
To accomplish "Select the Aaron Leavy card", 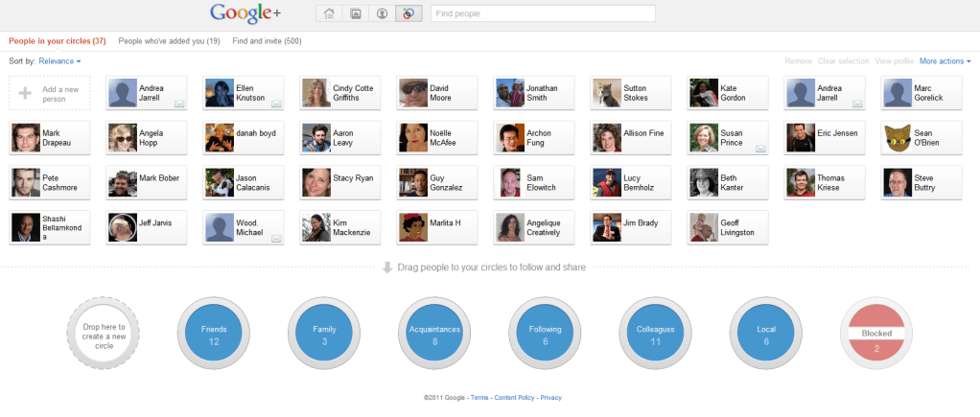I will click(340, 138).
